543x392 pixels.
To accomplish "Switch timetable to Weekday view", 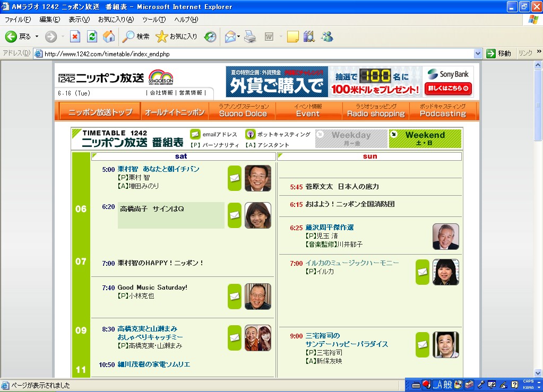I will 351,139.
